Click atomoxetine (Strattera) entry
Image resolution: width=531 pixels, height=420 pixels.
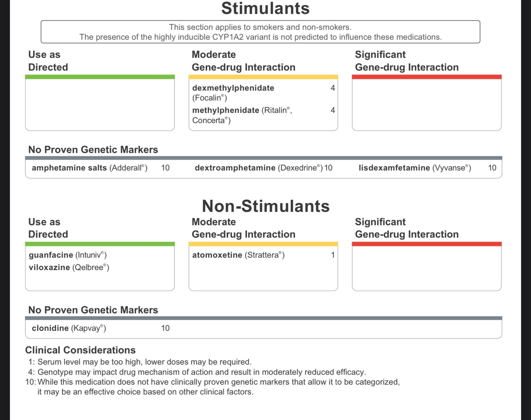[238, 255]
